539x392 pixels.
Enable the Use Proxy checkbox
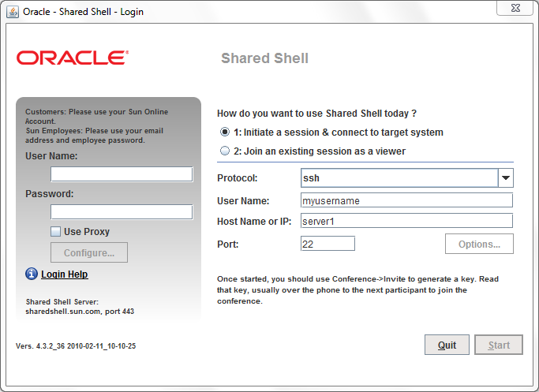56,232
